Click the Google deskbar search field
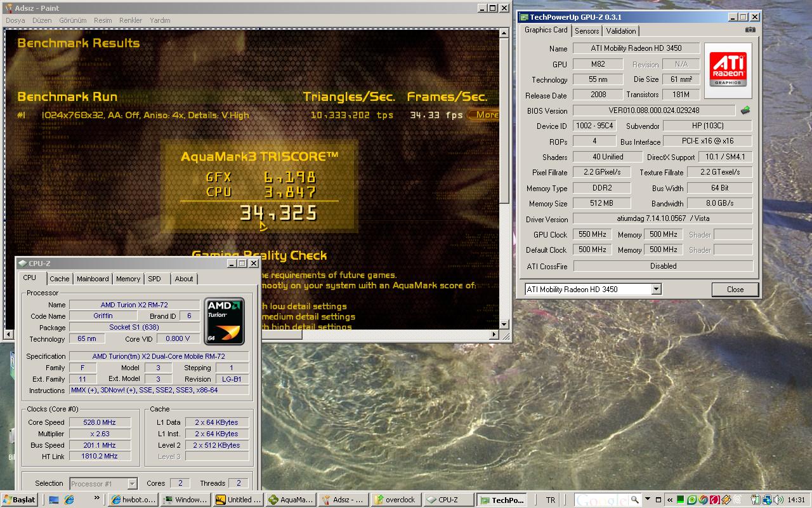 tap(602, 500)
